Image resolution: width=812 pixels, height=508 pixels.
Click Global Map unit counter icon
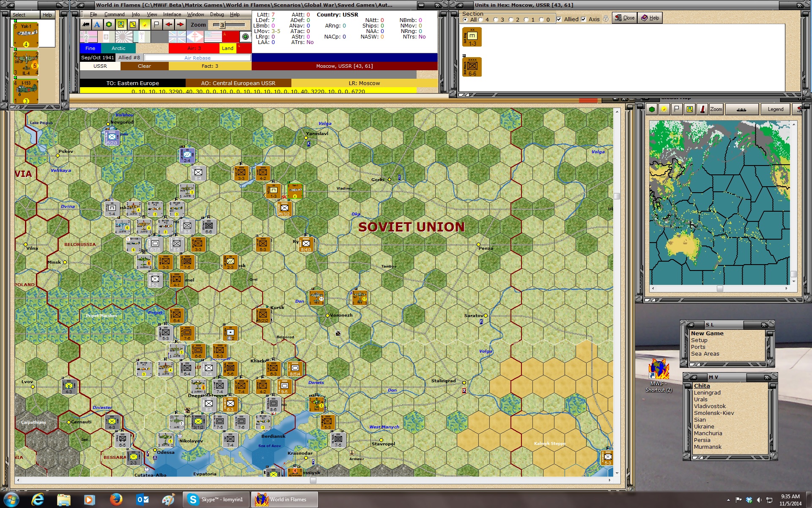[690, 109]
